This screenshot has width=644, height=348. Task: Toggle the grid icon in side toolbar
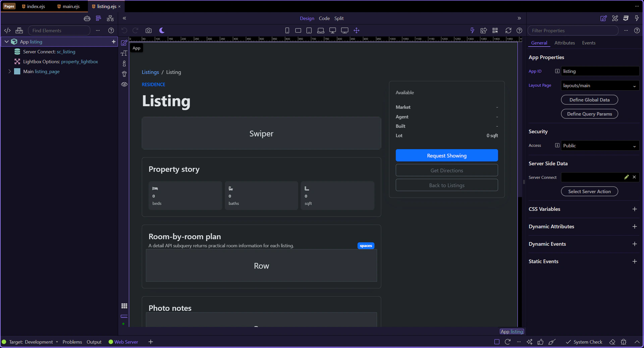(x=124, y=306)
